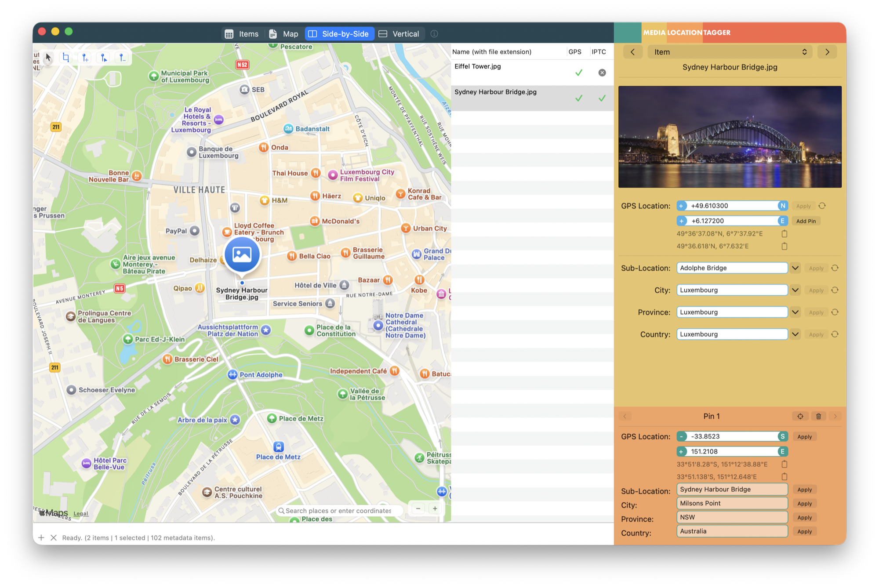Delete Pin 1 with trash icon

[818, 416]
